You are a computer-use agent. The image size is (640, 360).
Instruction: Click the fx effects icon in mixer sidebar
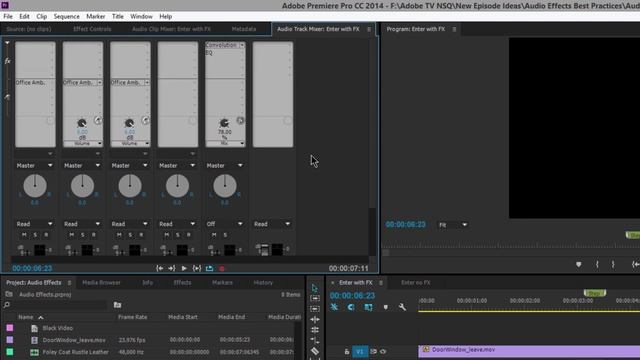tap(7, 61)
